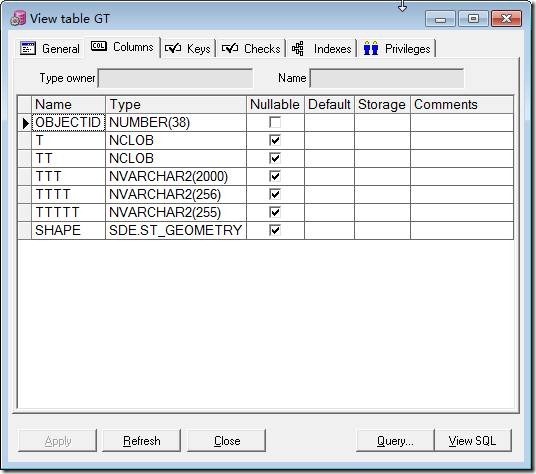Click the NVARCHAR2(256) type cell
The width and height of the screenshot is (536, 474).
tap(176, 194)
